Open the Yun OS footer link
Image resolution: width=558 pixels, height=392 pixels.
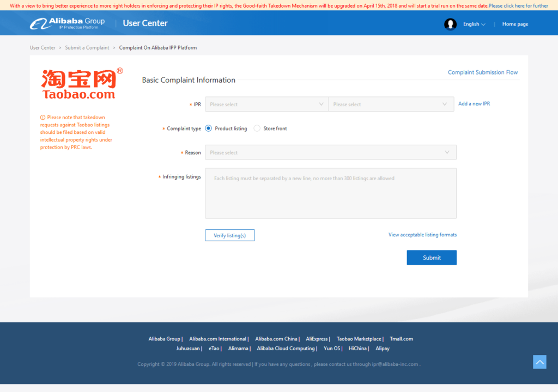click(x=332, y=348)
